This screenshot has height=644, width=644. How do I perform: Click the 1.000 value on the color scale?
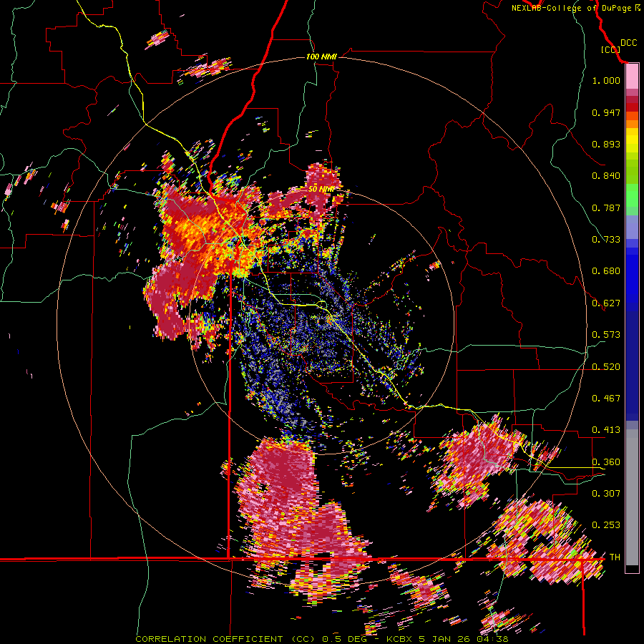(x=606, y=80)
